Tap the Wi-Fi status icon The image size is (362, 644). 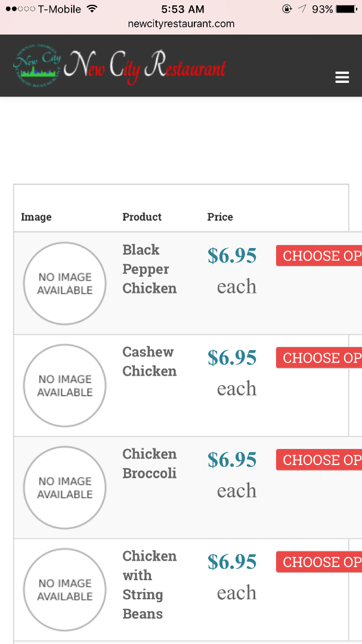pyautogui.click(x=91, y=9)
